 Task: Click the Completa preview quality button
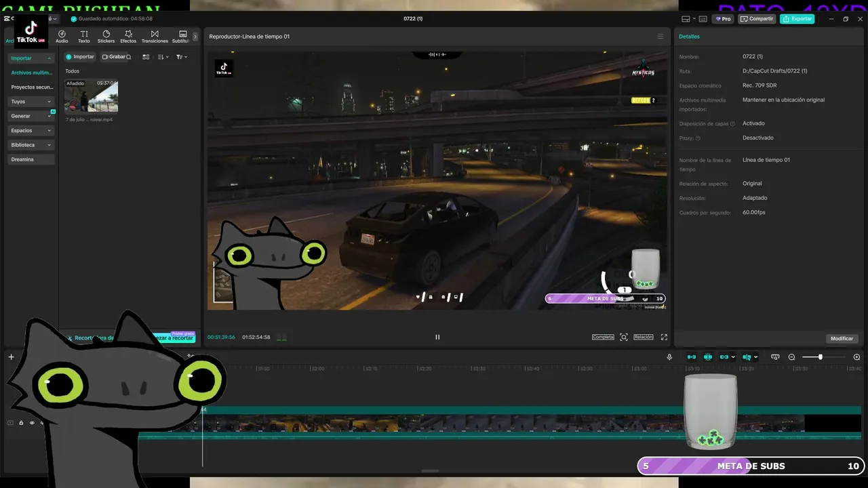coord(603,337)
